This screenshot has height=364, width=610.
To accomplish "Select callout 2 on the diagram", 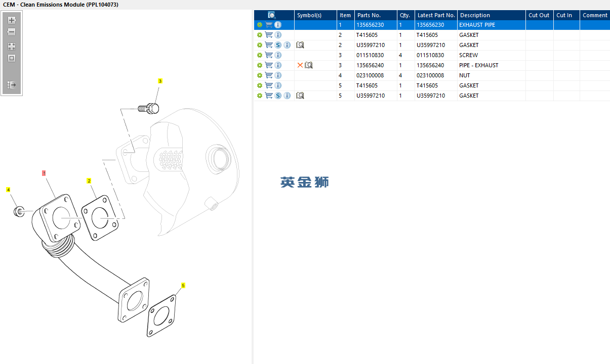I will click(89, 180).
